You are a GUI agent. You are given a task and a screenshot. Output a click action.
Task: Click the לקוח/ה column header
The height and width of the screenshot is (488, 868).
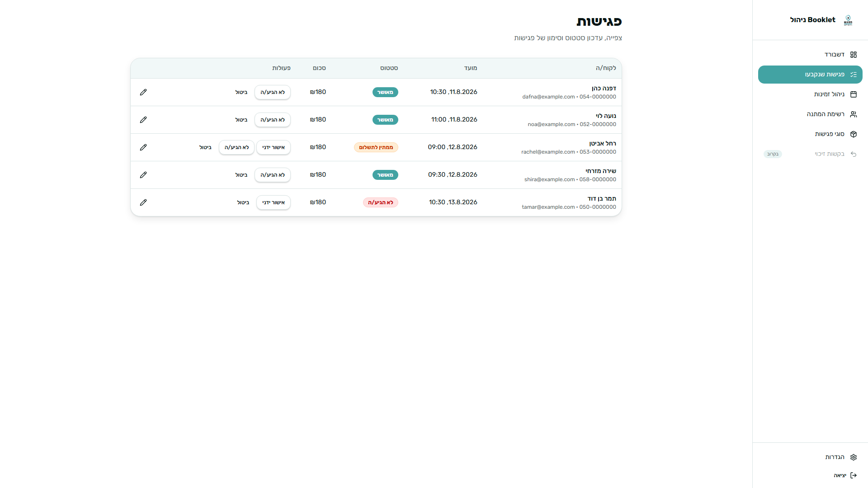[x=606, y=68]
